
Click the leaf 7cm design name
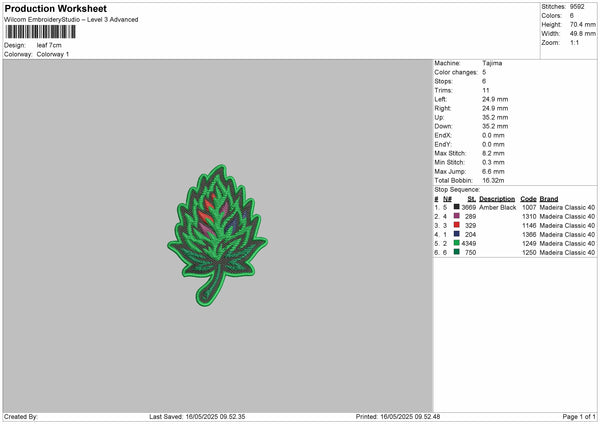49,45
